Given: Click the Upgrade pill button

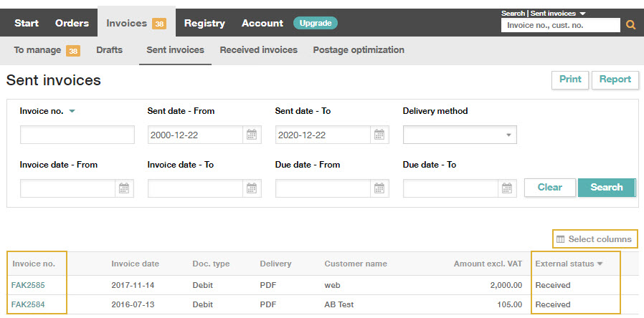Looking at the screenshot, I should click(316, 23).
